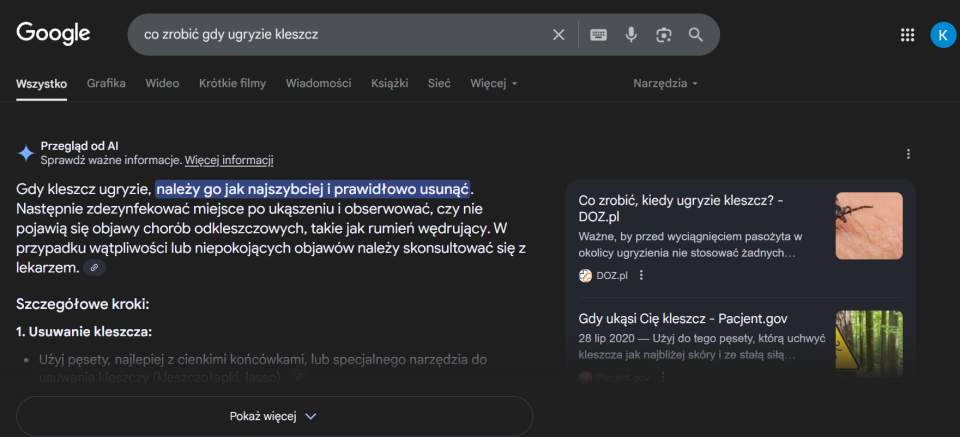The height and width of the screenshot is (437, 960).
Task: Search by image with Lens icon
Action: [x=664, y=35]
